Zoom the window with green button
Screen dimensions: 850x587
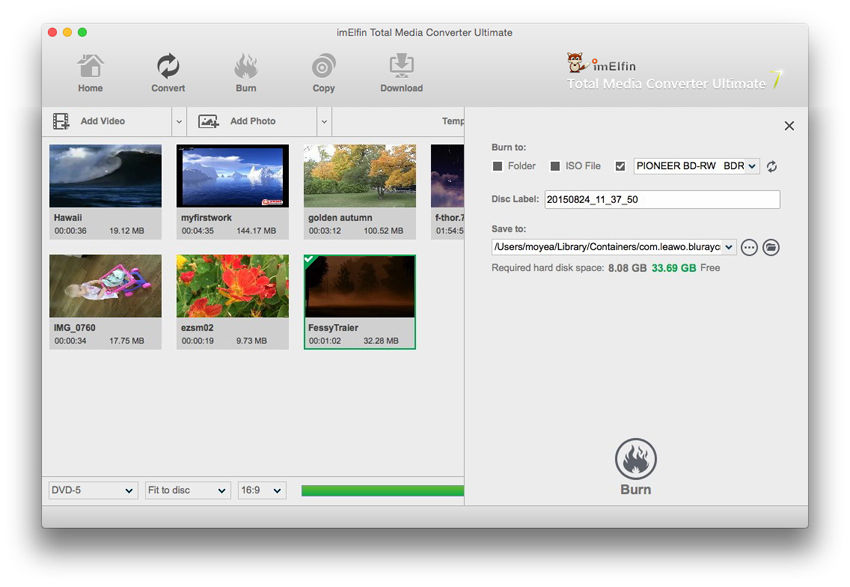82,33
